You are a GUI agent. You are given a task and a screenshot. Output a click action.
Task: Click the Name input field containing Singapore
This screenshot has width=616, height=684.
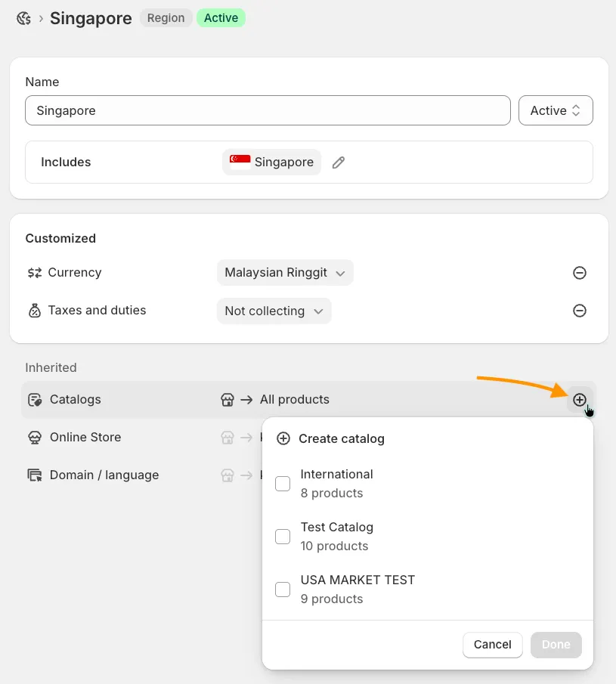tap(268, 110)
